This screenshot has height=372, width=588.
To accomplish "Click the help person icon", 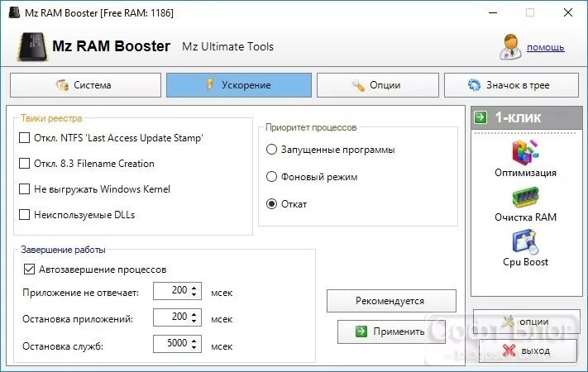I will [x=510, y=47].
